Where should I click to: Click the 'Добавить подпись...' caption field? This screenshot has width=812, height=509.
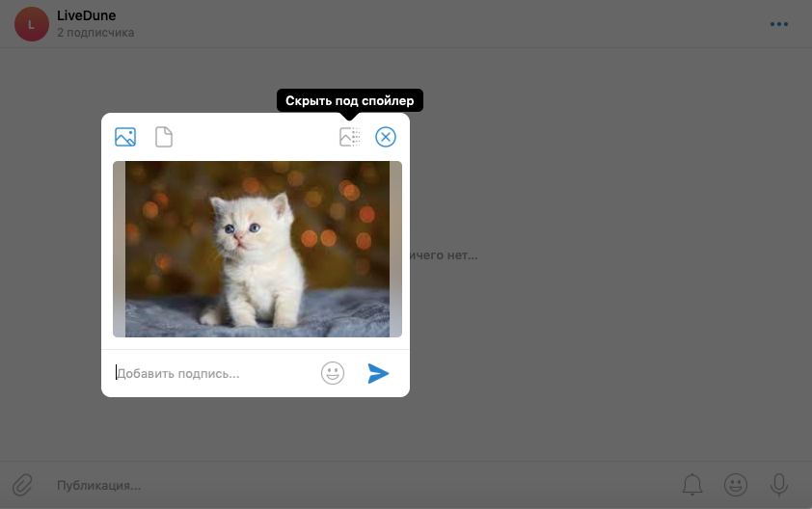212,373
